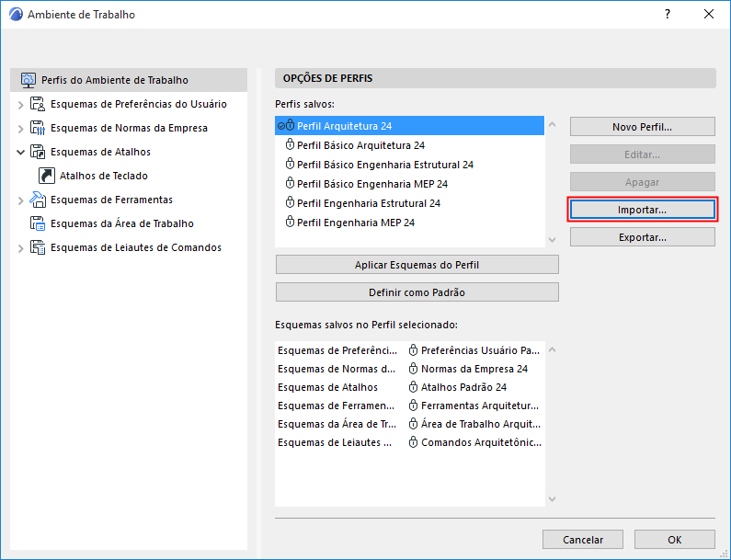Select Perfil Engenharia MEP 24
The width and height of the screenshot is (731, 560).
click(x=409, y=223)
